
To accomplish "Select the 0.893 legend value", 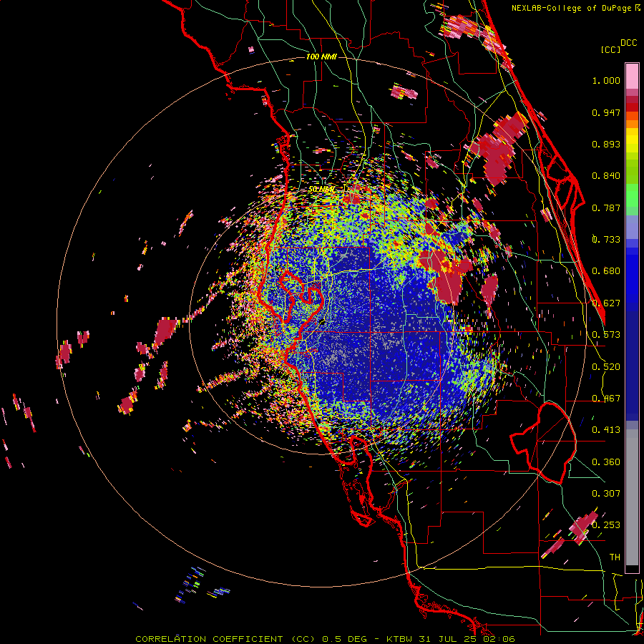I will [x=606, y=144].
